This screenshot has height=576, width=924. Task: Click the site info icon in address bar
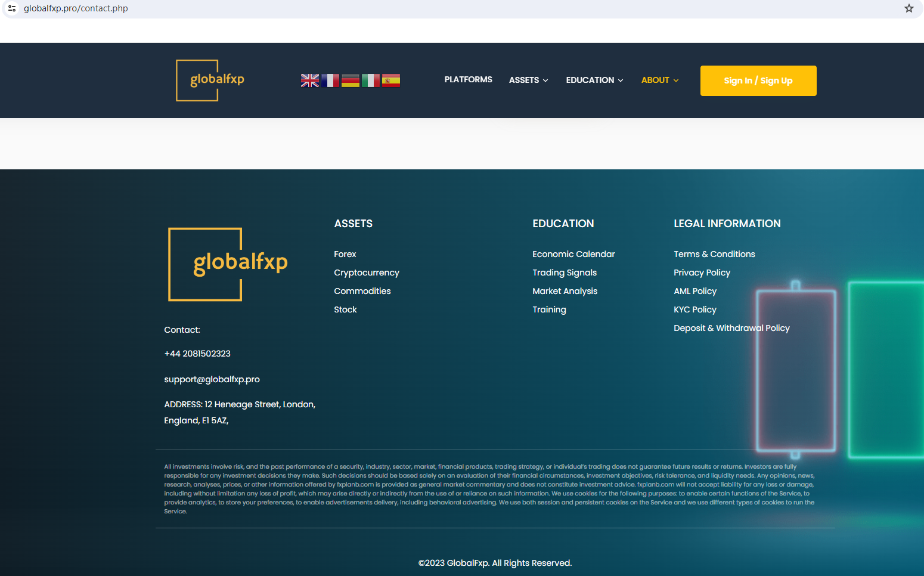click(x=12, y=8)
